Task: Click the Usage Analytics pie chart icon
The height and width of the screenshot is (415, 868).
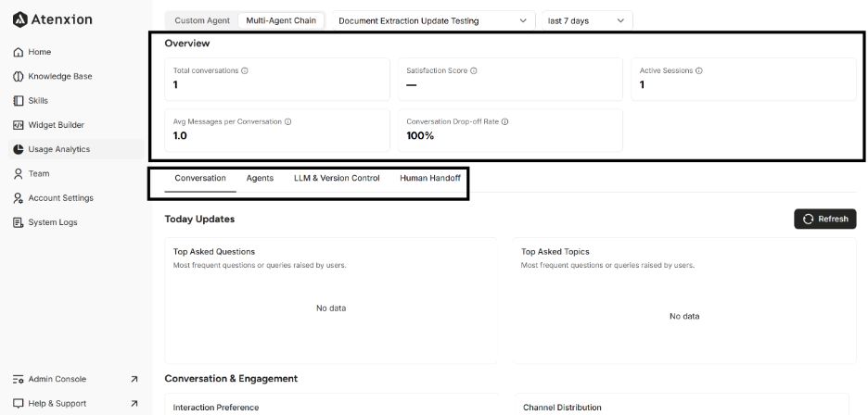Action: [18, 149]
